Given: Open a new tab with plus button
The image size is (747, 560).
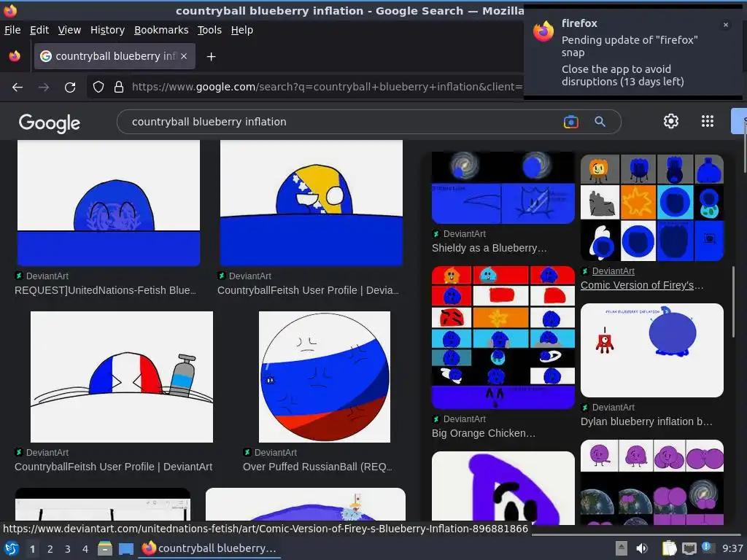Looking at the screenshot, I should click(x=211, y=57).
